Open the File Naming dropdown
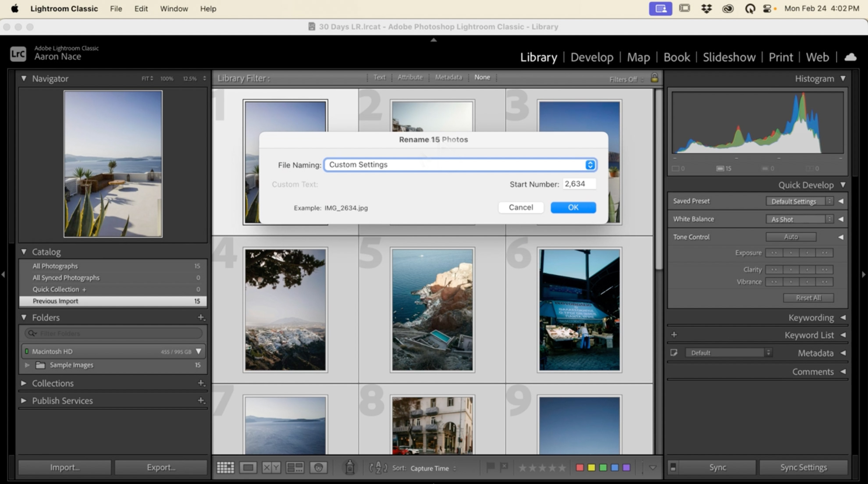The image size is (868, 484). coord(590,165)
